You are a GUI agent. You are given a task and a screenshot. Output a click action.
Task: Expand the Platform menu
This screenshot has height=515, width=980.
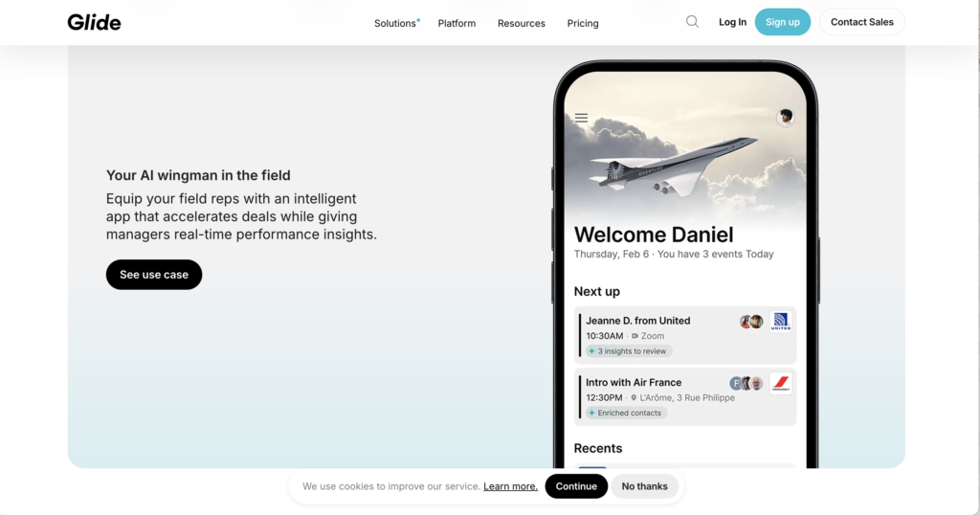click(x=457, y=23)
